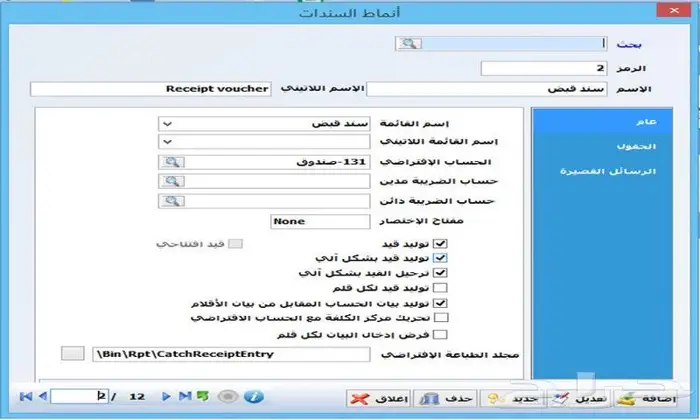Click the record number field
Screen dimensions: 700x420
pos(79,396)
